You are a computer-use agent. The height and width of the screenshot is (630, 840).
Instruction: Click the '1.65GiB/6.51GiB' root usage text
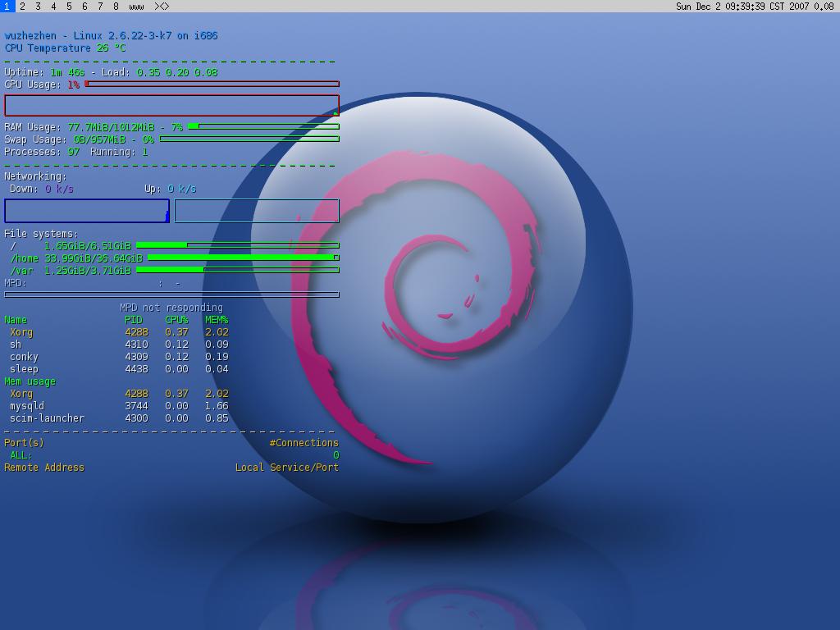88,246
